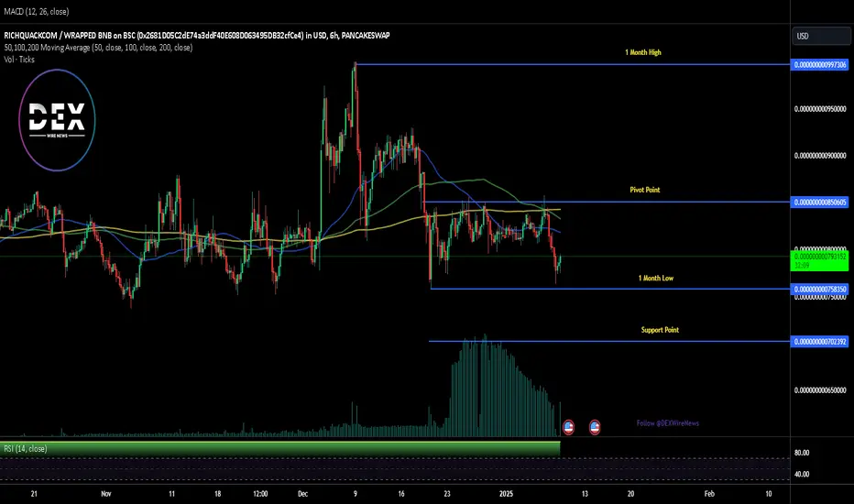Click the 'Support Point' annotation text
Screen dimensions: 854x504
click(x=660, y=330)
